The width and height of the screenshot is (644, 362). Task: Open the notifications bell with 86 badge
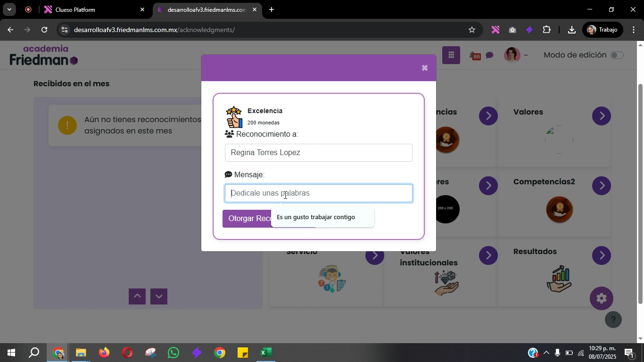pos(474,56)
